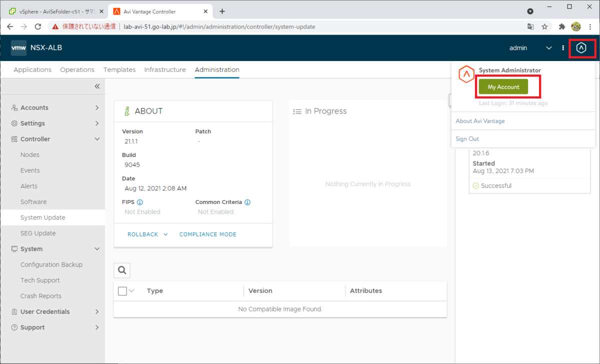Click the Successful status text

coord(496,186)
